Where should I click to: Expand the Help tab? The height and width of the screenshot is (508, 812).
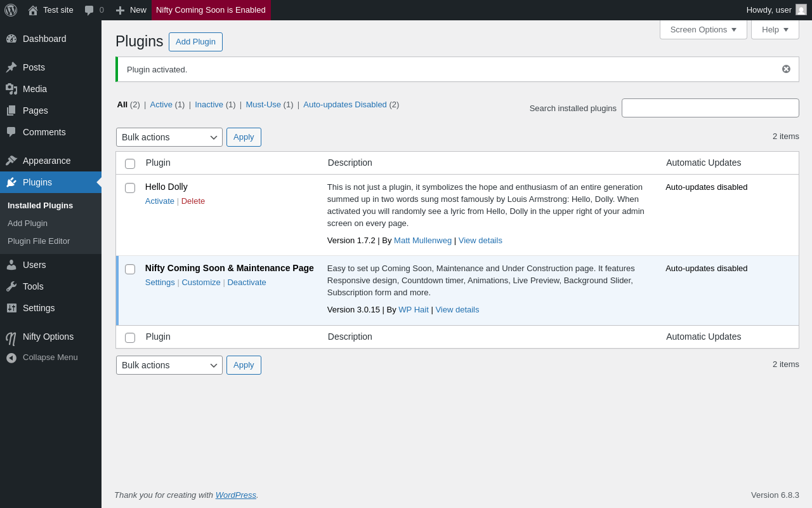click(x=775, y=29)
